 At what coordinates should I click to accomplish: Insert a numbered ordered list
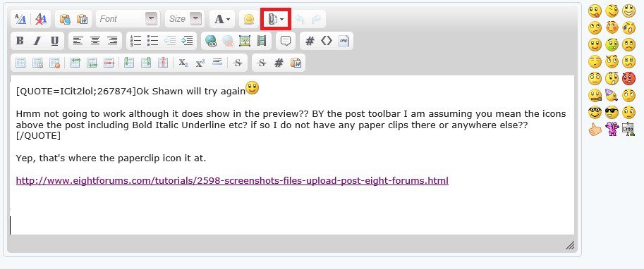135,41
